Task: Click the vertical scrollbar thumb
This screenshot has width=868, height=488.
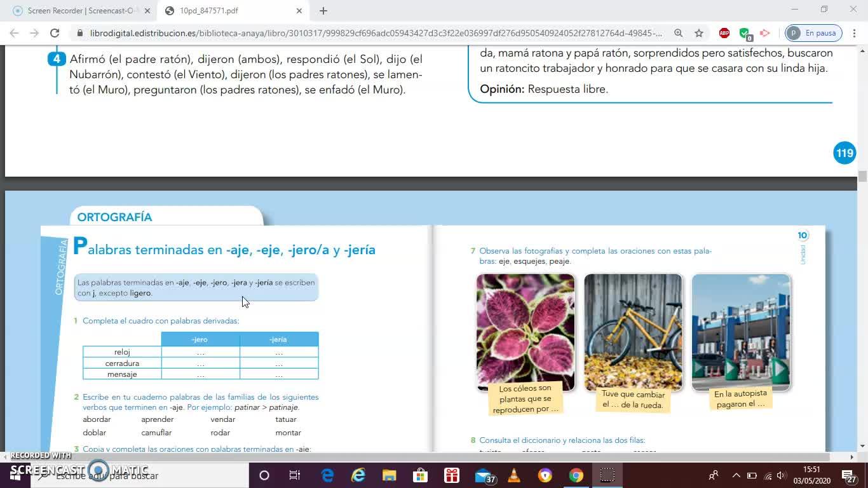Action: click(x=862, y=176)
